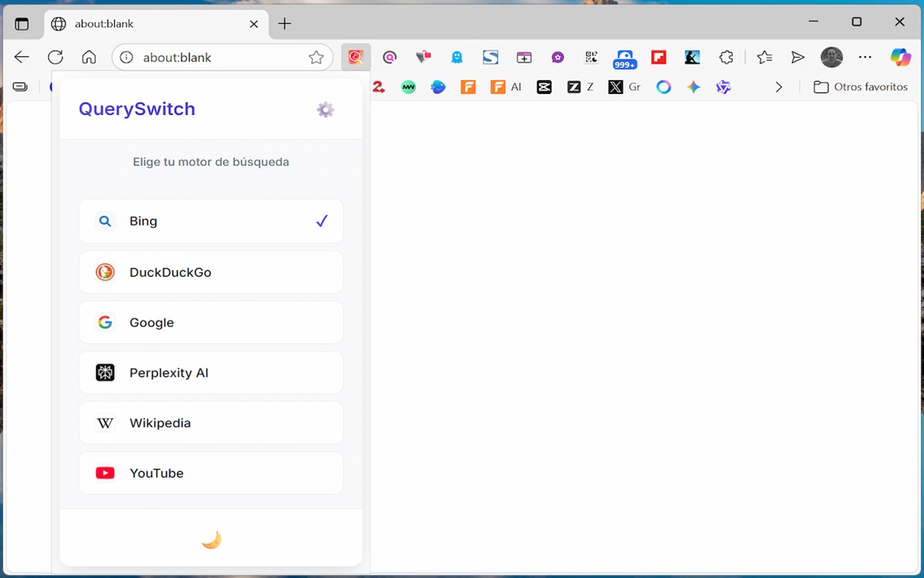Viewport: 924px width, 578px height.
Task: Select YouTube search option
Action: pyautogui.click(x=211, y=472)
